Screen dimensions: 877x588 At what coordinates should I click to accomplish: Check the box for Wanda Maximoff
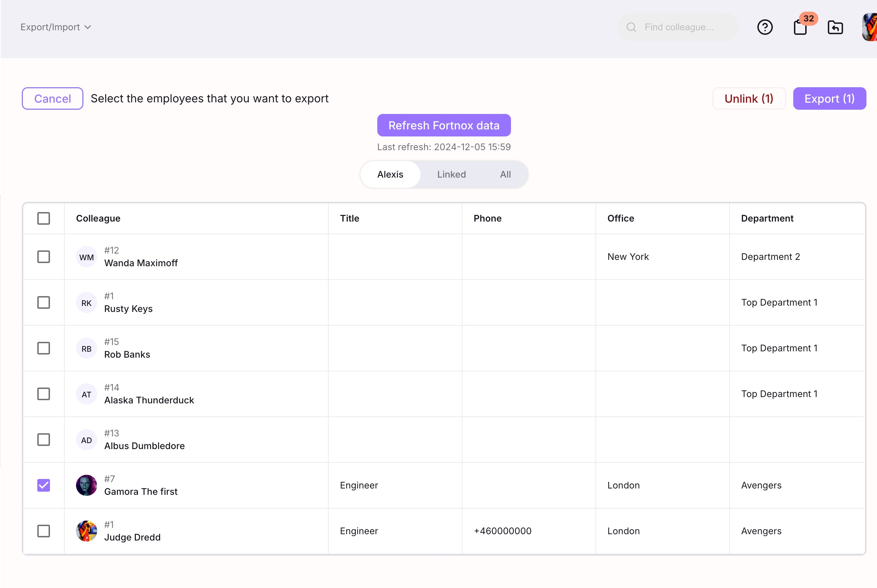pos(44,257)
